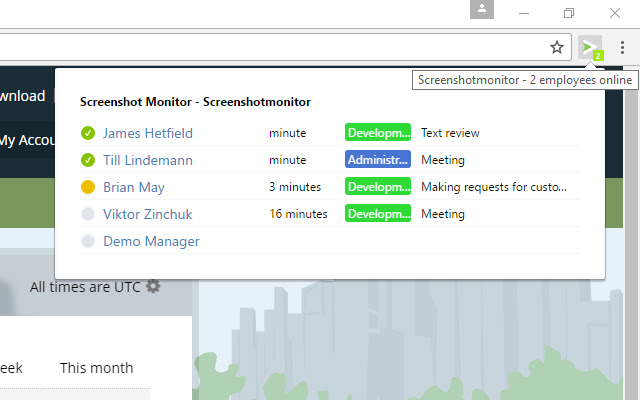Click the '16 minutes' time for Viktor Zinchuk
The height and width of the screenshot is (400, 640).
click(298, 214)
